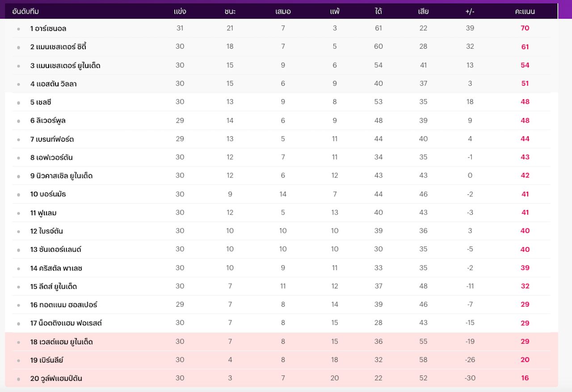
Task: Click the dot indicator next to ฟูแลม
Action: click(x=19, y=213)
